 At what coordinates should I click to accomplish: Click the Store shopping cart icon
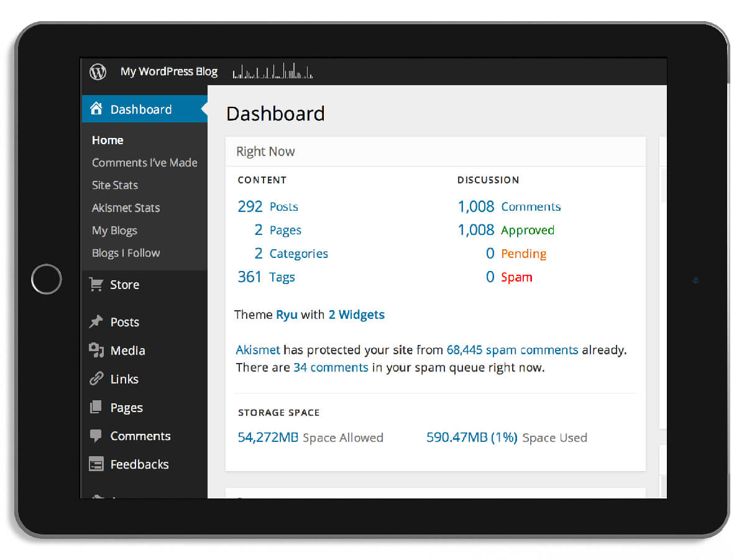pos(96,284)
